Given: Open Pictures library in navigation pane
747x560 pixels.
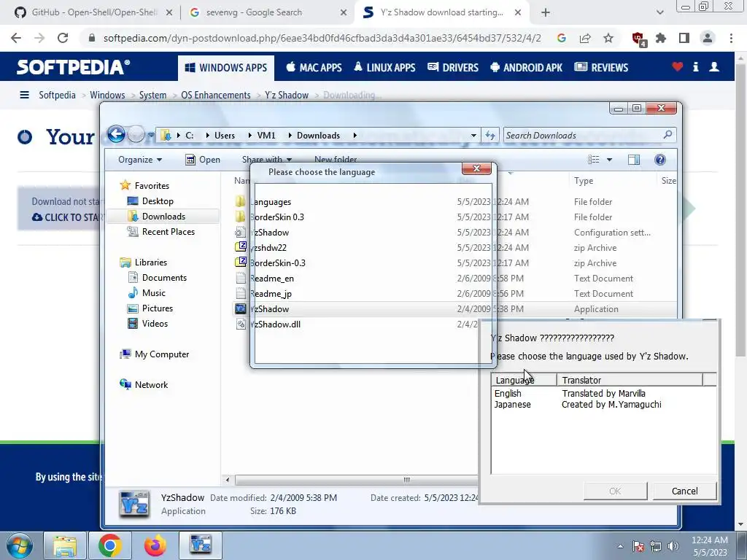Looking at the screenshot, I should pyautogui.click(x=158, y=308).
